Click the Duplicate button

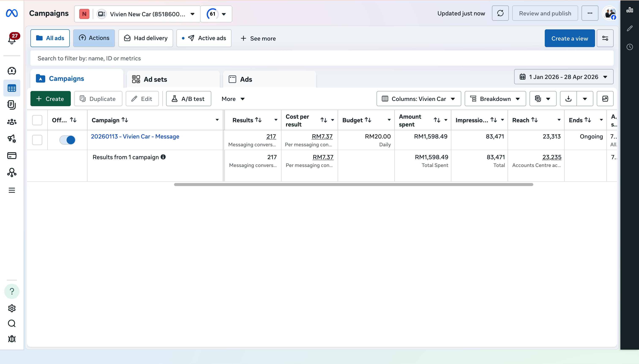pos(98,99)
